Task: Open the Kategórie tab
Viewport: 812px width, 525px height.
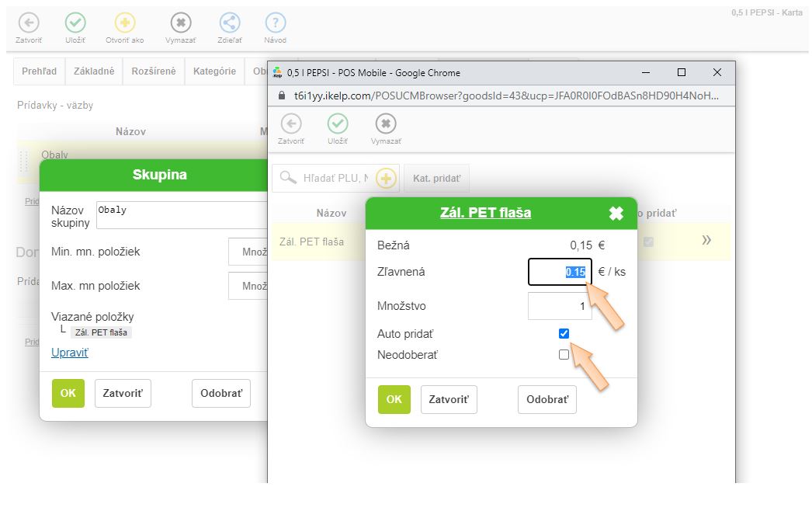Action: (x=214, y=71)
